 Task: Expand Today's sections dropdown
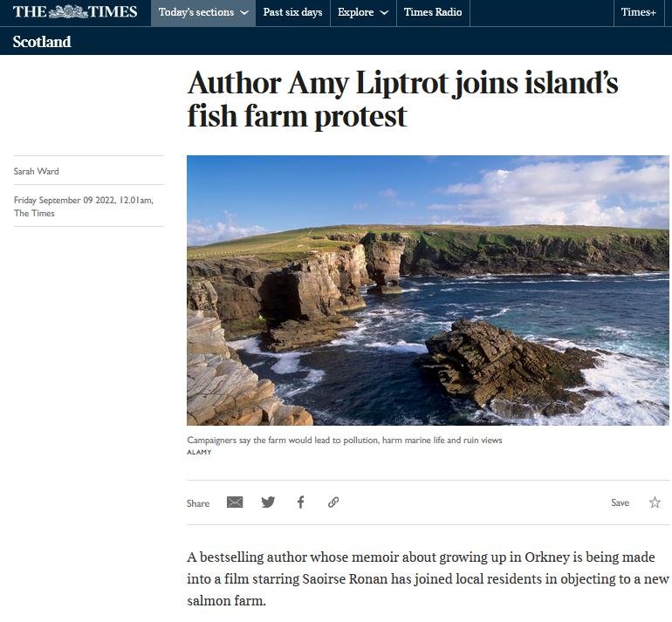[x=203, y=12]
